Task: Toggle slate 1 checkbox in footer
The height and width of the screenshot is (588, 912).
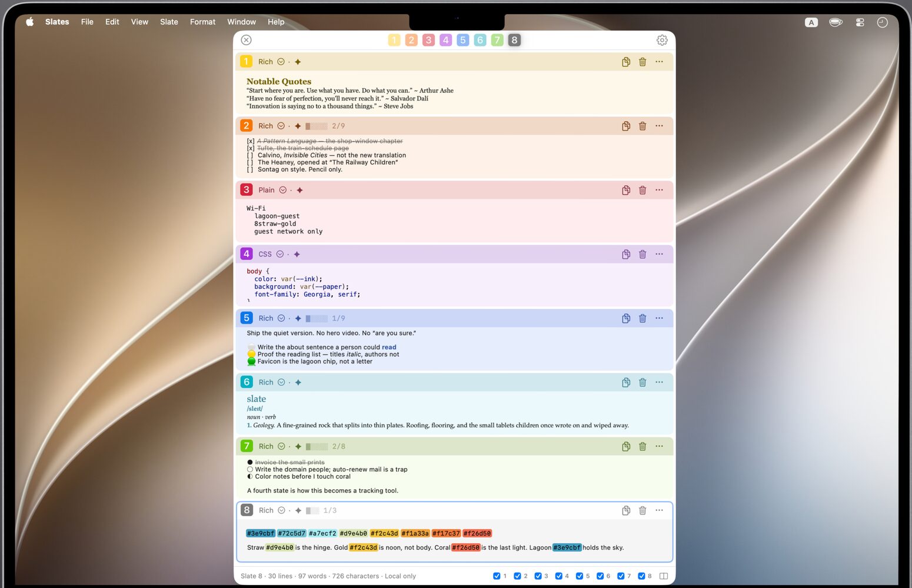Action: click(497, 576)
